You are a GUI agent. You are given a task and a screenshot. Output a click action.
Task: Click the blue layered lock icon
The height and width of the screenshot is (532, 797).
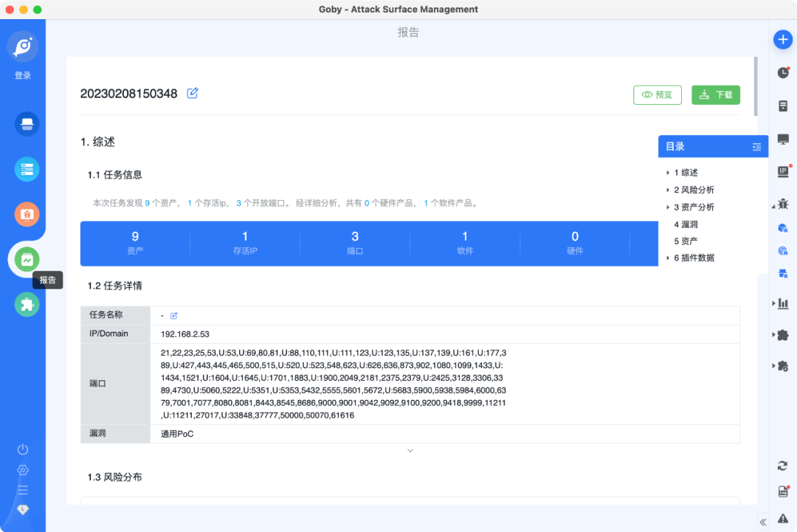[x=783, y=274]
